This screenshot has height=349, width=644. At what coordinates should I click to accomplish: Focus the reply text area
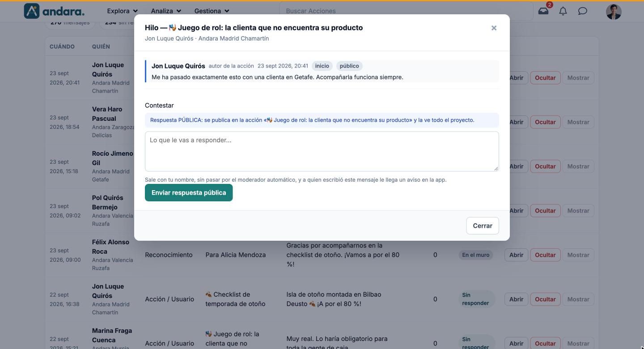coord(322,151)
